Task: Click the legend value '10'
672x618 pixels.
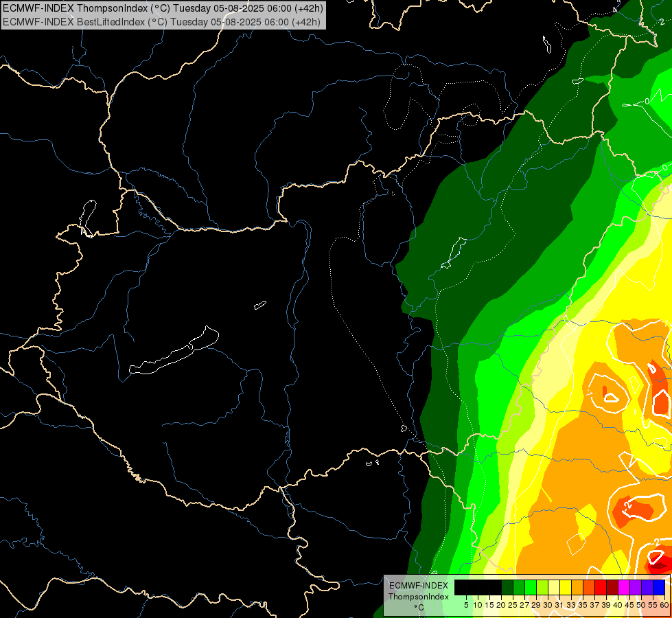Action: 478,605
